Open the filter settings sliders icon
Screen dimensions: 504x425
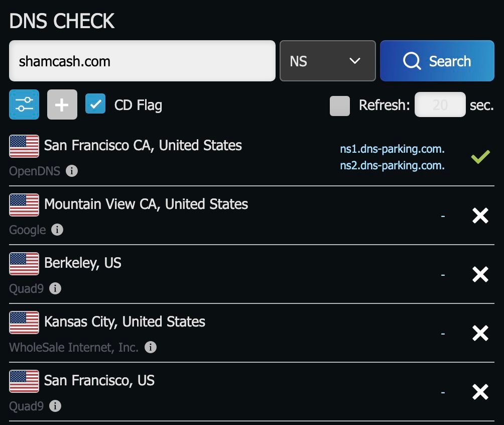[24, 104]
